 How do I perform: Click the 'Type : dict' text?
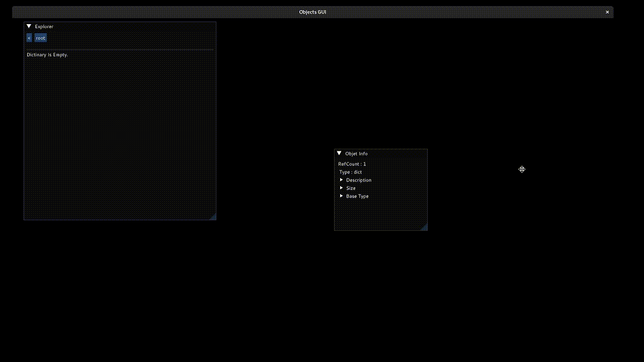pos(351,172)
